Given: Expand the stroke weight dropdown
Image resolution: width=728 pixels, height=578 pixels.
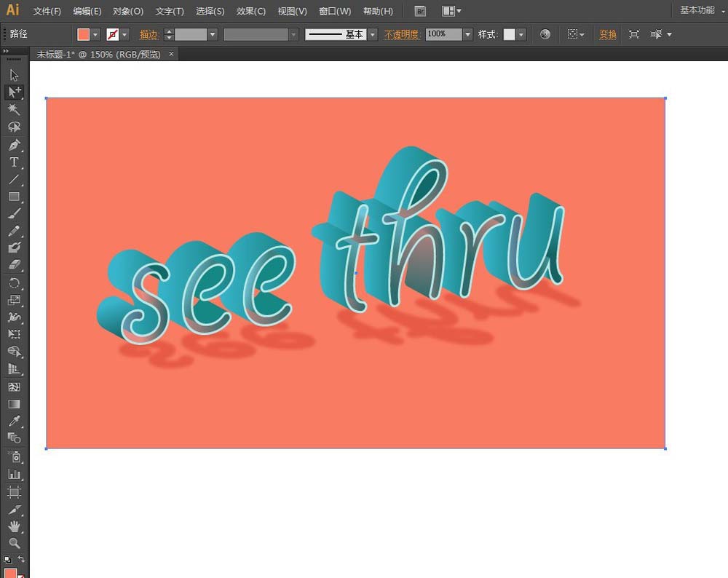Looking at the screenshot, I should 213,34.
